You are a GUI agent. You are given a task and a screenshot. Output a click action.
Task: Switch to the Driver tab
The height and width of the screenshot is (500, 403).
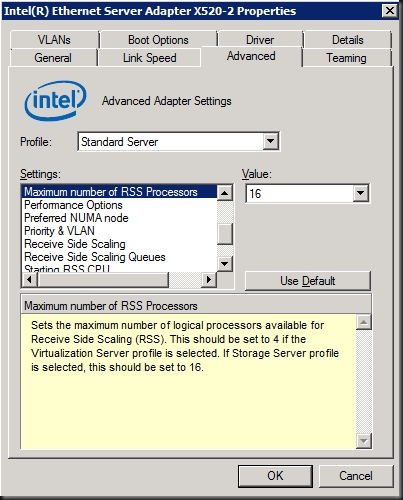(x=260, y=40)
